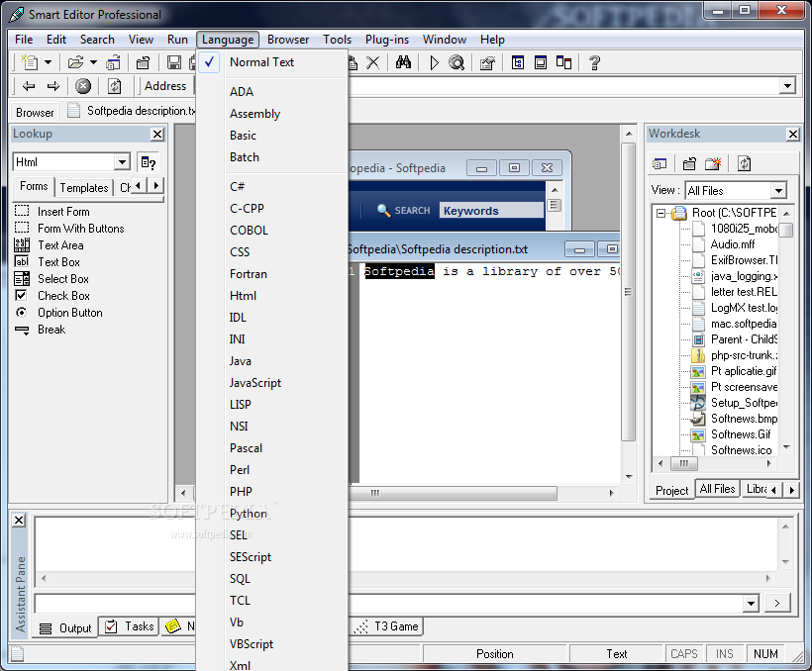812x671 pixels.
Task: Choose Html from Language menu
Action: [271, 296]
